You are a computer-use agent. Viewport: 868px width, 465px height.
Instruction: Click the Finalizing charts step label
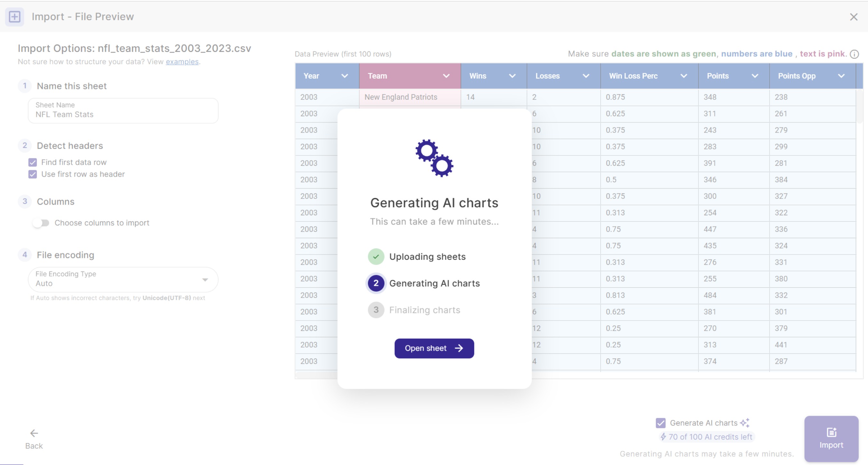[425, 310]
